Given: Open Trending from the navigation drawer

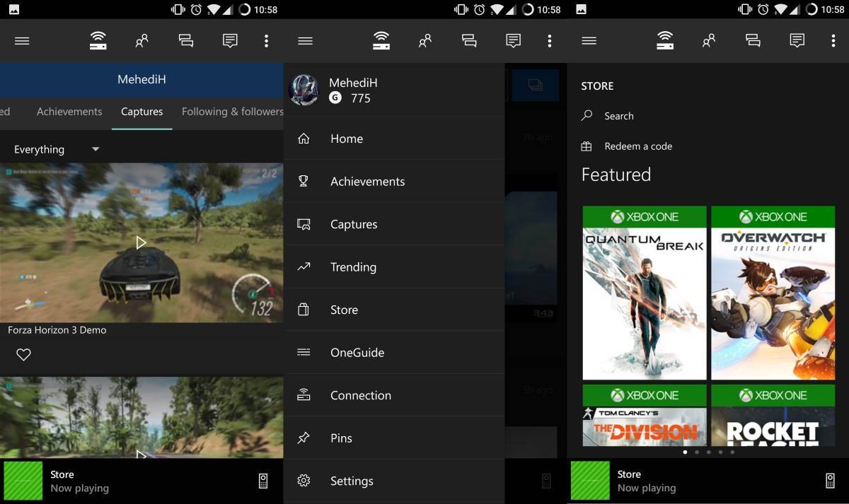Looking at the screenshot, I should pos(353,266).
